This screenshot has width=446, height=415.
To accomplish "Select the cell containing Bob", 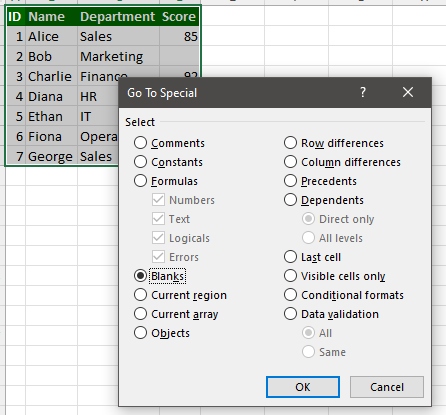I will click(52, 56).
